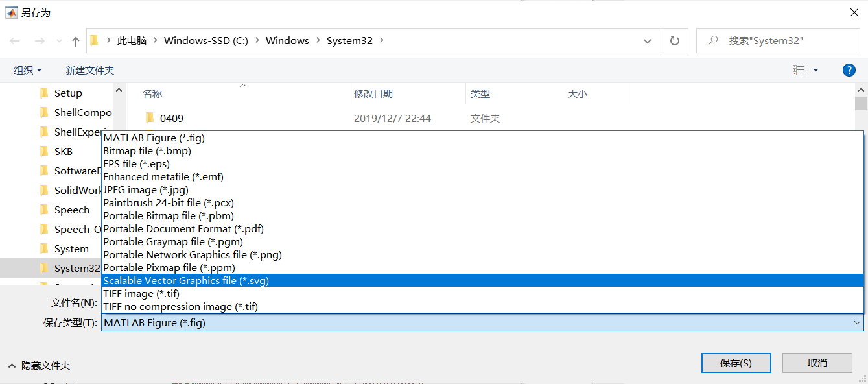Click the Back navigation arrow
The width and height of the screenshot is (868, 384).
click(x=16, y=41)
